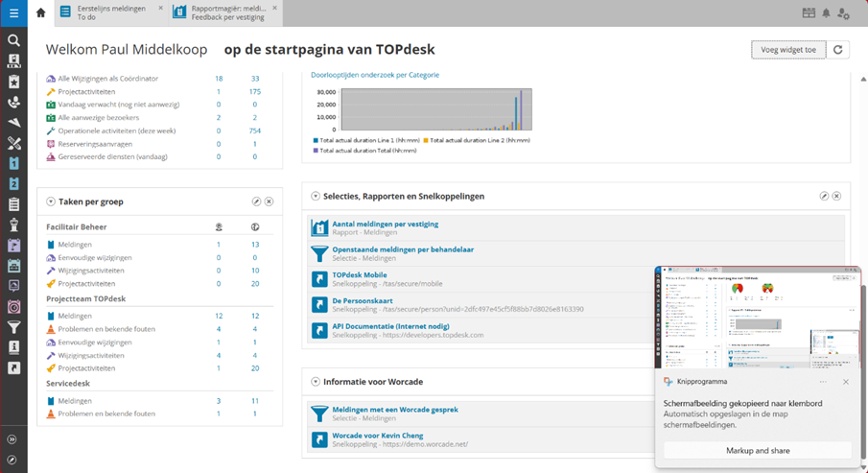This screenshot has height=473, width=868.
Task: Remove the Selecties, Rapporten en Snelkoppelingen widget
Action: coord(836,197)
